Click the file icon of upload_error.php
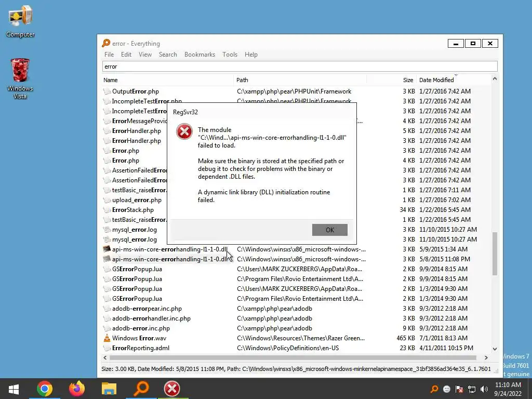 107,200
